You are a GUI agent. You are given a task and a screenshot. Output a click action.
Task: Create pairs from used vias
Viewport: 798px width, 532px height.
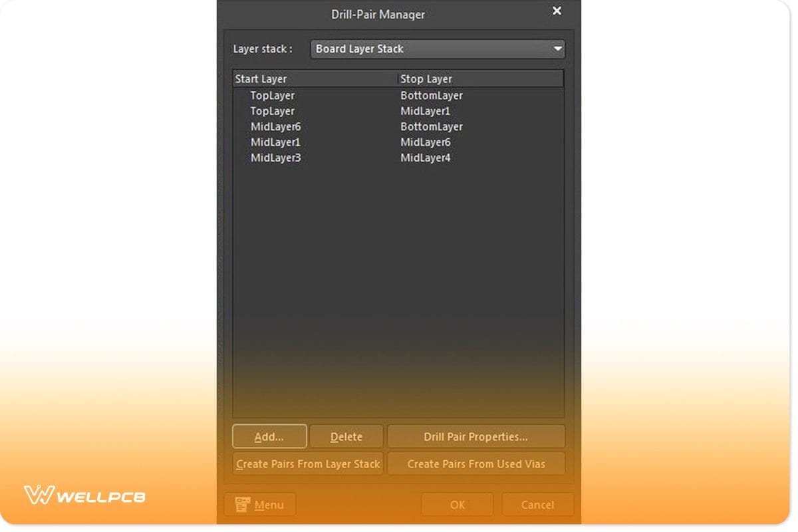(x=476, y=464)
